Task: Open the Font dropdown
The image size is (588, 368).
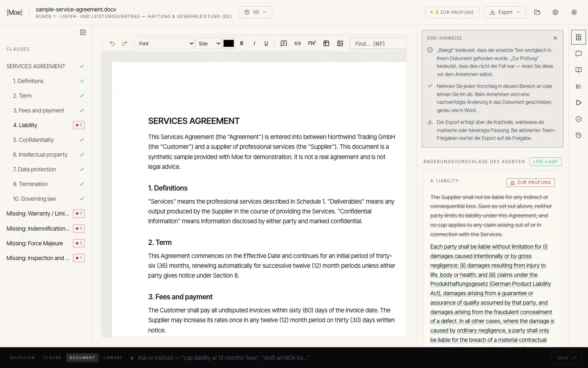Action: [165, 43]
